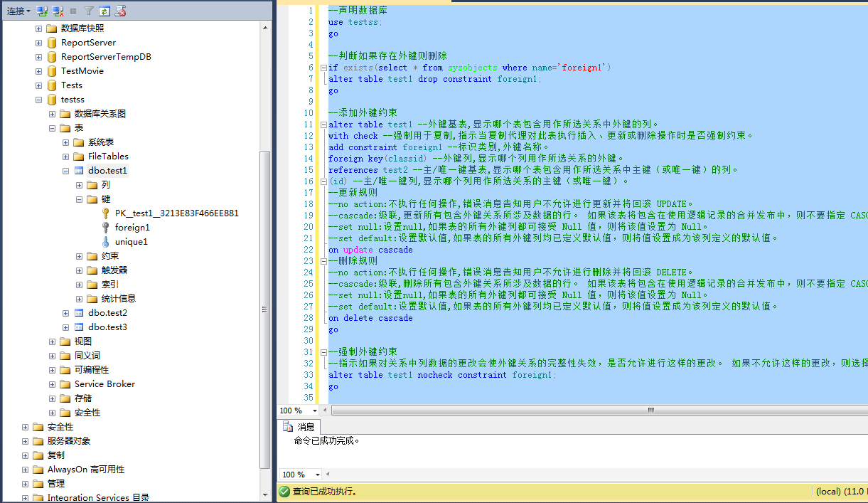The image size is (868, 503).
Task: Collapse the testss database node
Action: tap(39, 100)
